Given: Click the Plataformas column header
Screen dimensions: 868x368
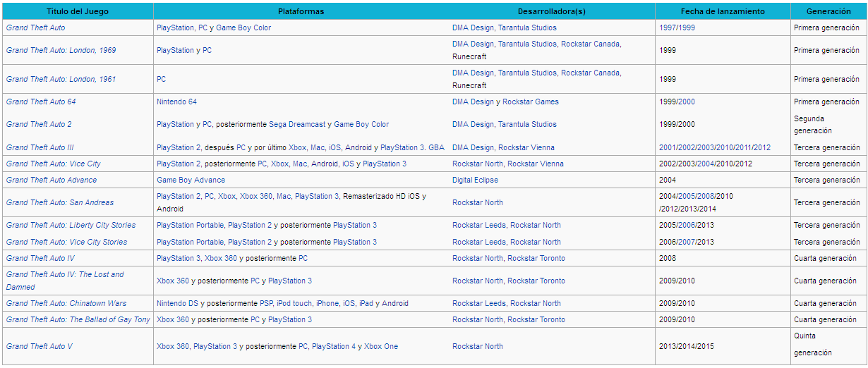Looking at the screenshot, I should (x=301, y=11).
